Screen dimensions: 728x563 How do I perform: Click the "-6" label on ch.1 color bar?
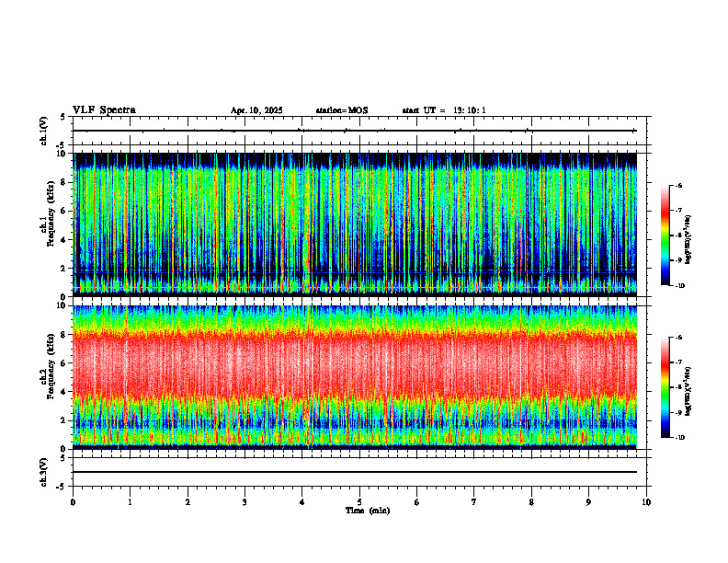[x=678, y=185]
